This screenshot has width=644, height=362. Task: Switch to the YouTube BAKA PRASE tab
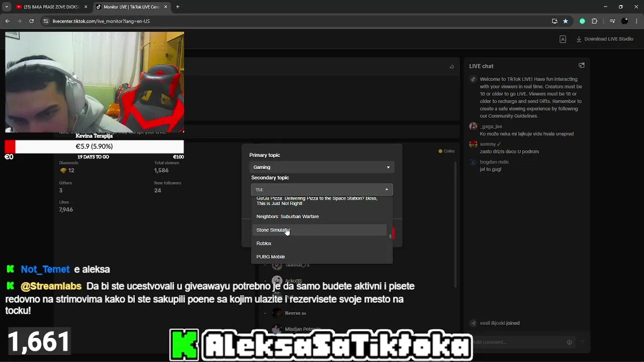pos(51,7)
